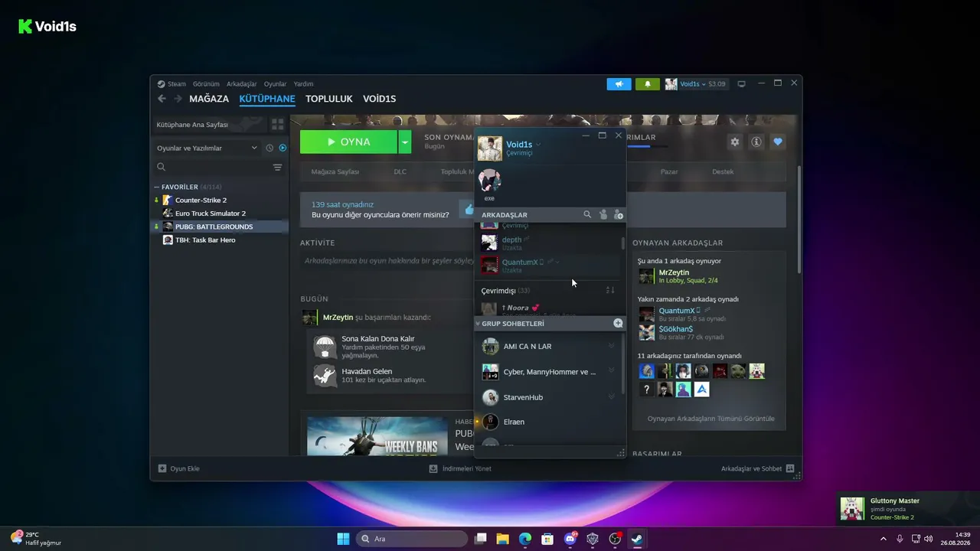Click the activity comment input box
Screen dimensions: 980x551
point(387,261)
